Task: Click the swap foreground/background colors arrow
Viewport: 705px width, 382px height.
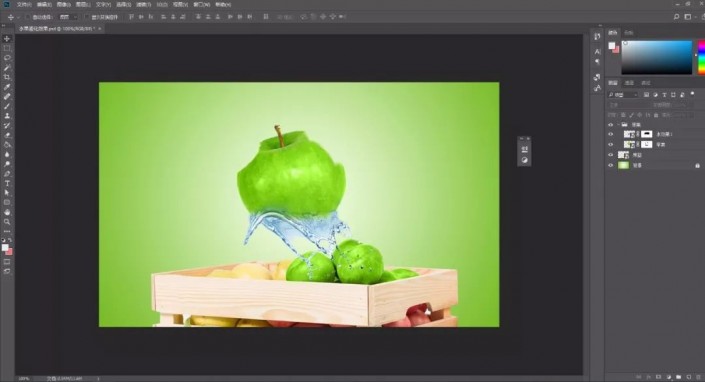Action: point(10,240)
